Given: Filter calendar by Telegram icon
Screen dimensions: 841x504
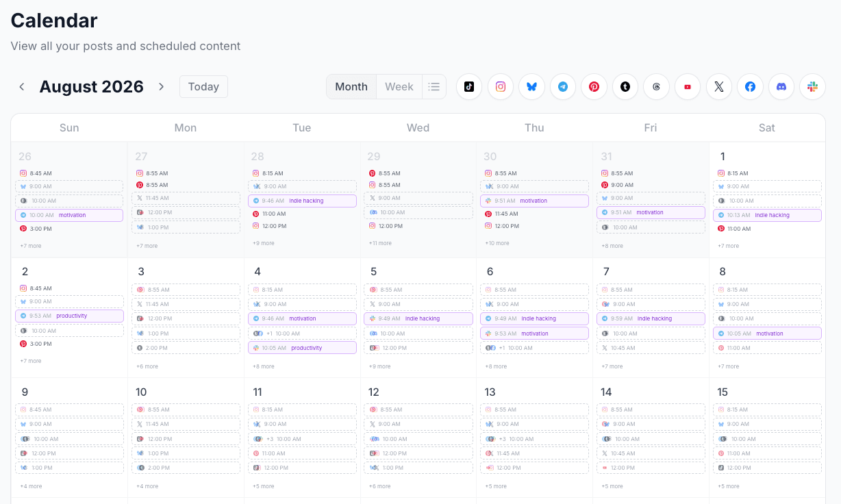Looking at the screenshot, I should click(563, 87).
